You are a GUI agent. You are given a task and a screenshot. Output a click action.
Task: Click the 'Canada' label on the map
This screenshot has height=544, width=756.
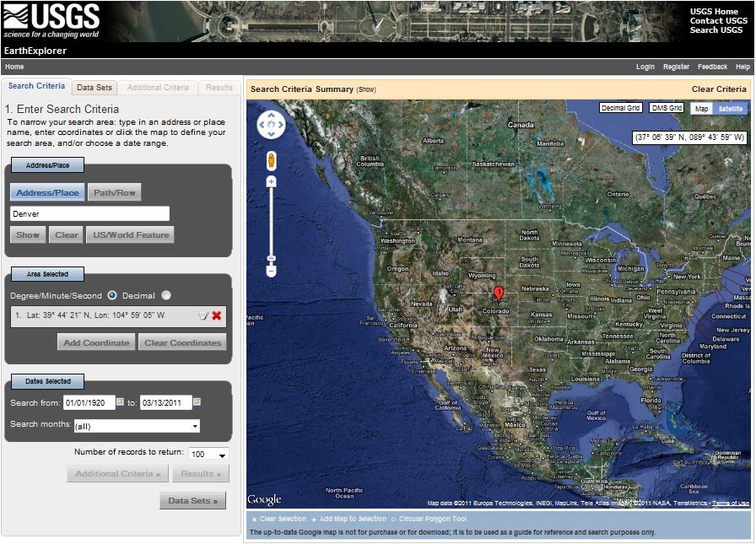pyautogui.click(x=521, y=125)
